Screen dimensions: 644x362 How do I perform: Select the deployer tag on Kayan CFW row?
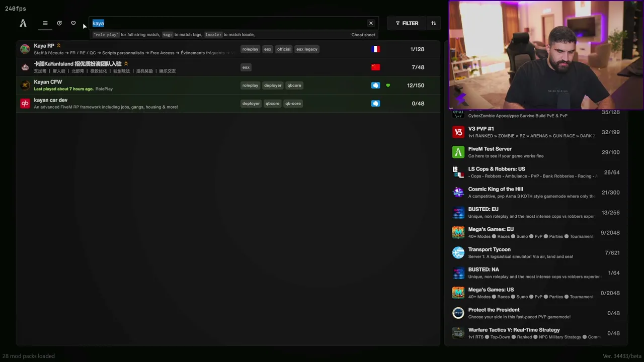coord(273,85)
